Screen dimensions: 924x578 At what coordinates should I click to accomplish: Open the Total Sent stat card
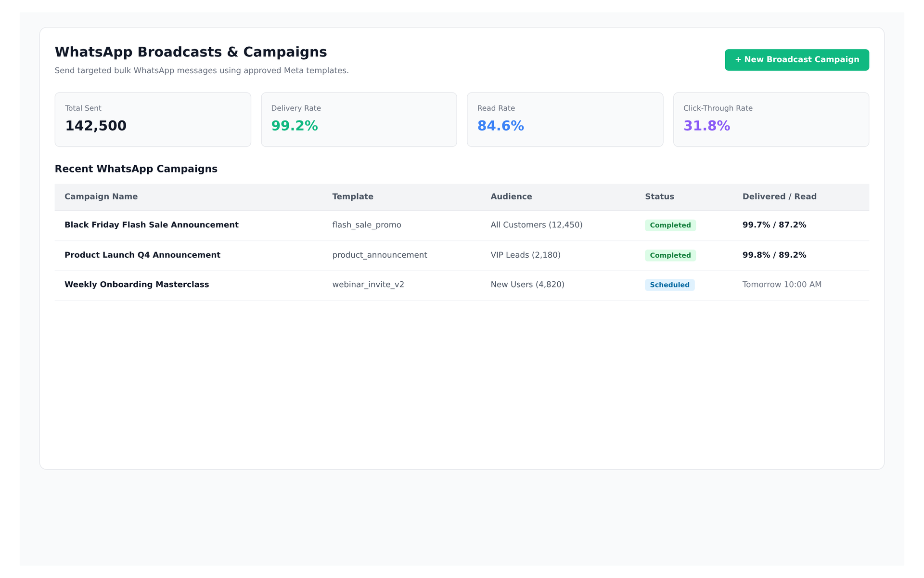[153, 119]
